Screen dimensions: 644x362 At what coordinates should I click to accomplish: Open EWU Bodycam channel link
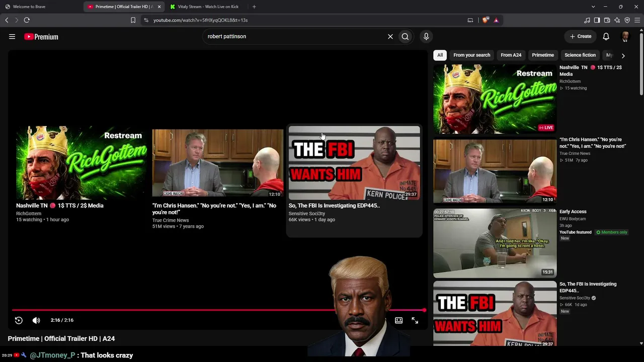(x=573, y=219)
